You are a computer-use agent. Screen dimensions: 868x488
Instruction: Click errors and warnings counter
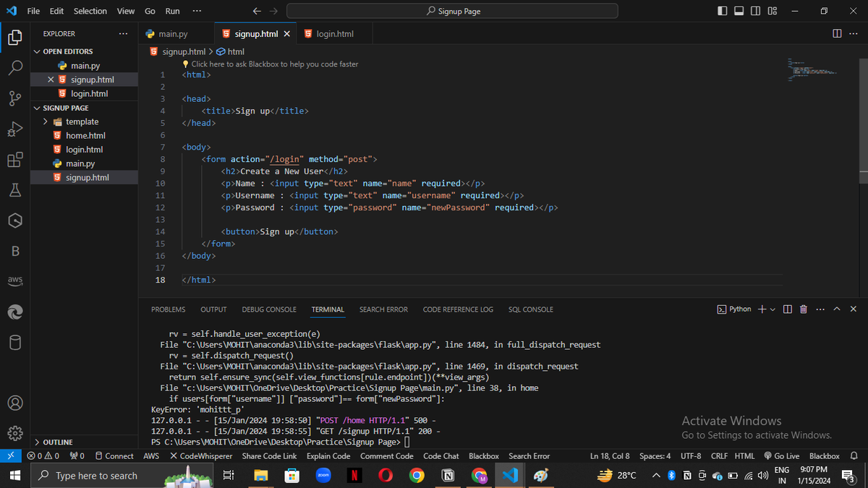[x=43, y=456]
